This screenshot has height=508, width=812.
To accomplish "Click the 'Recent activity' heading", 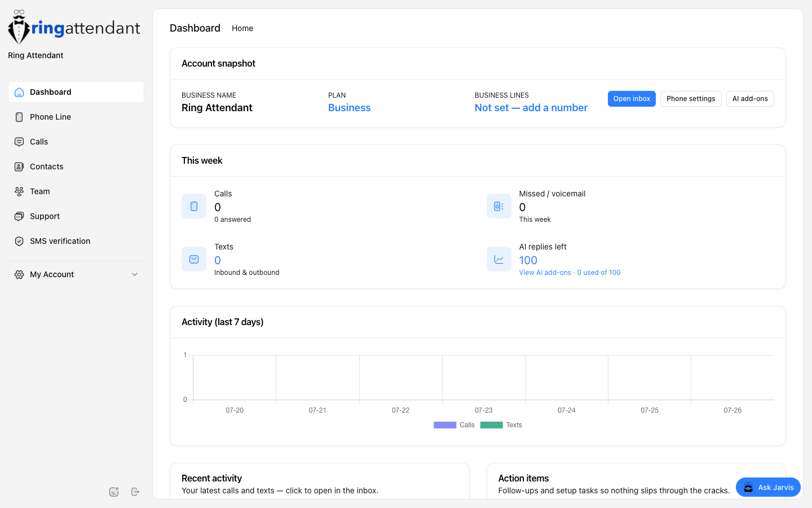I will [211, 478].
